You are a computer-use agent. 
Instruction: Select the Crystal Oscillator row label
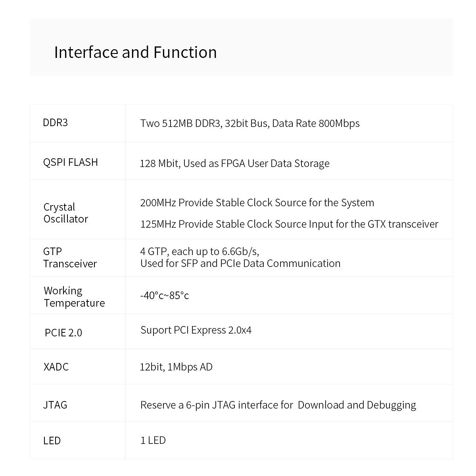tap(66, 213)
